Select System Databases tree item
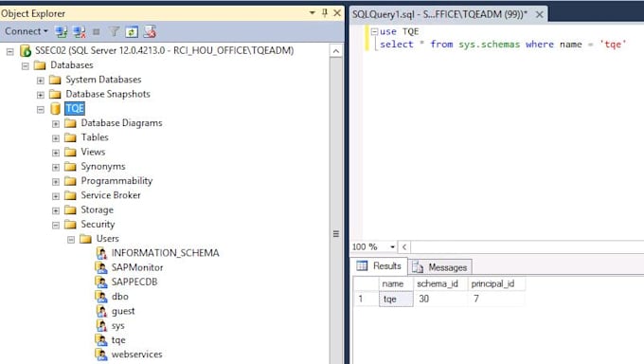The height and width of the screenshot is (364, 644). point(103,80)
